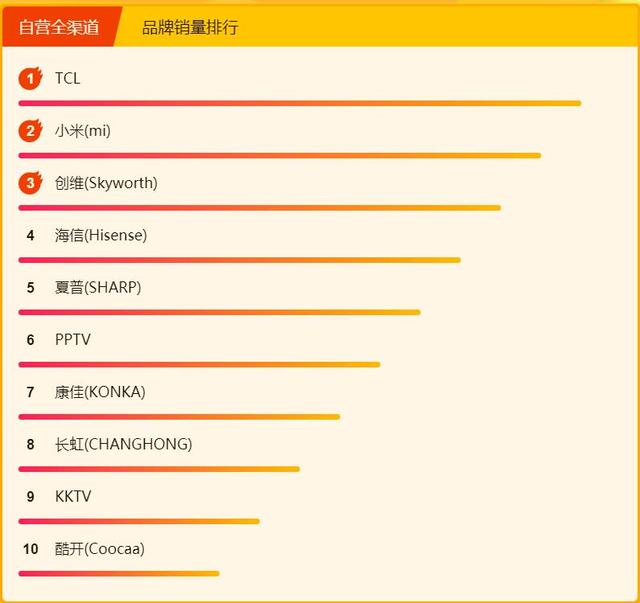
Task: Open the 小米(mi) brand entry
Action: click(82, 131)
